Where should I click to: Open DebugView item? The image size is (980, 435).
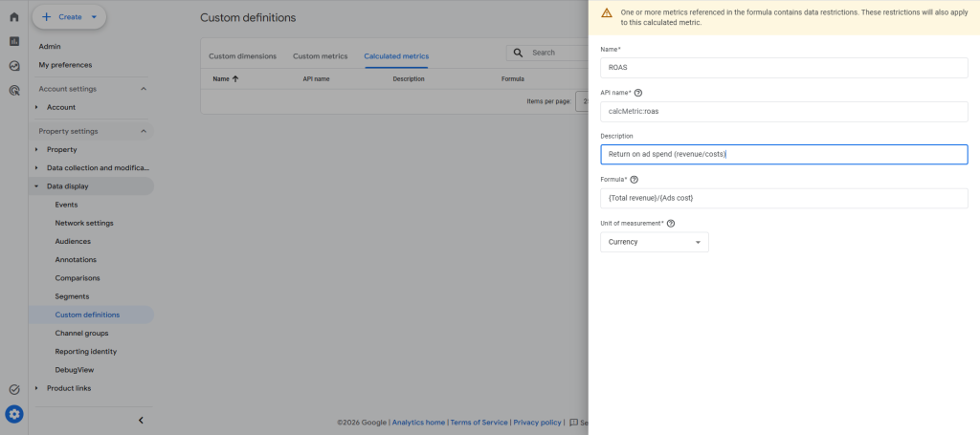[75, 370]
